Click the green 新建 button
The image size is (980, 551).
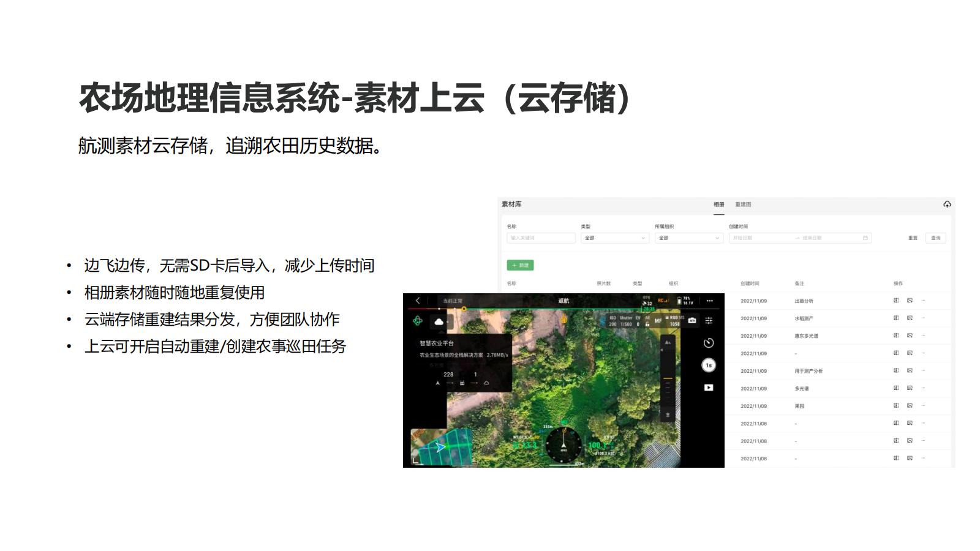[521, 264]
